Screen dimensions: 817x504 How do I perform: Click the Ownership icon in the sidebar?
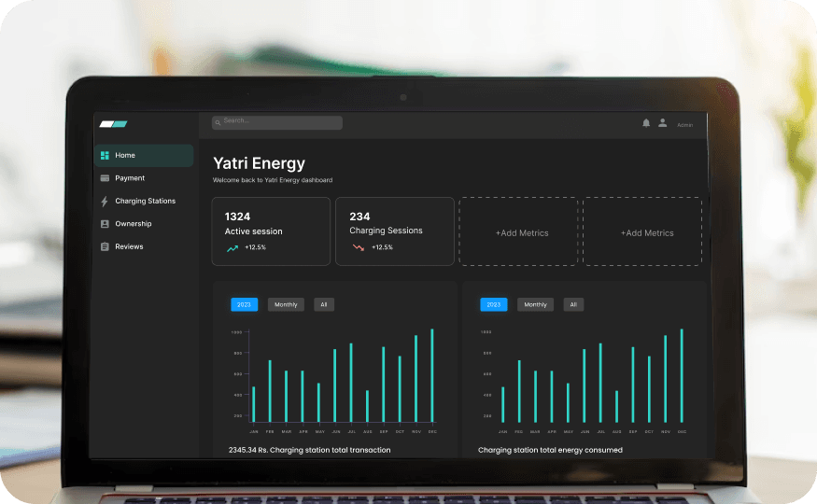coord(105,224)
